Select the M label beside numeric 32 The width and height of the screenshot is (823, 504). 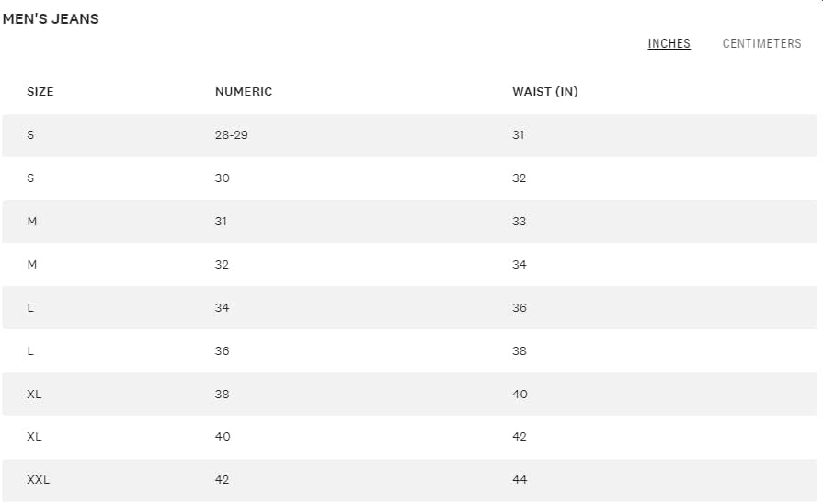tap(32, 265)
